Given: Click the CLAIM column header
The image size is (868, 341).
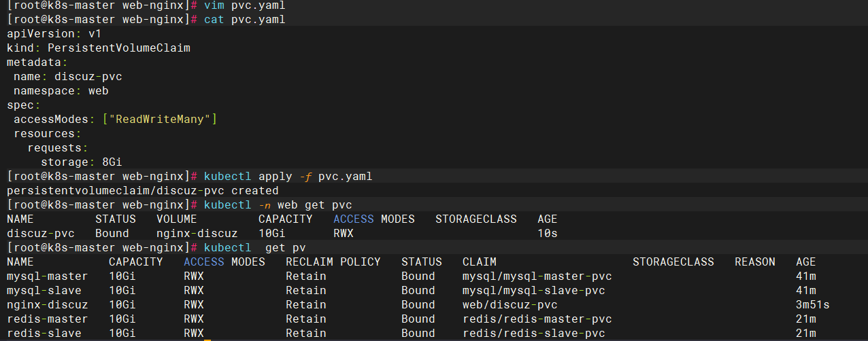Looking at the screenshot, I should [480, 262].
